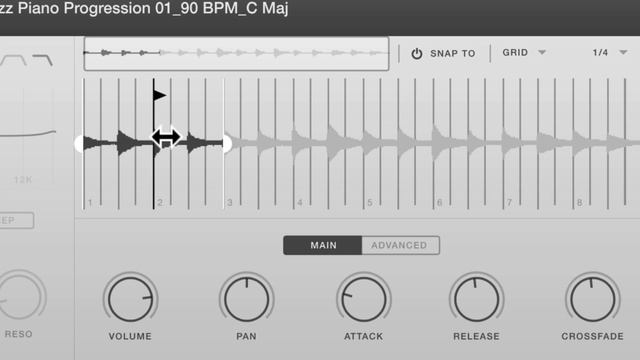Adjust the Volume knob

(x=130, y=299)
